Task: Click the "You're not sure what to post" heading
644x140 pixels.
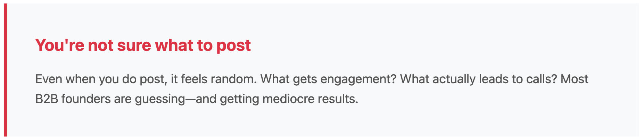Action: click(143, 45)
